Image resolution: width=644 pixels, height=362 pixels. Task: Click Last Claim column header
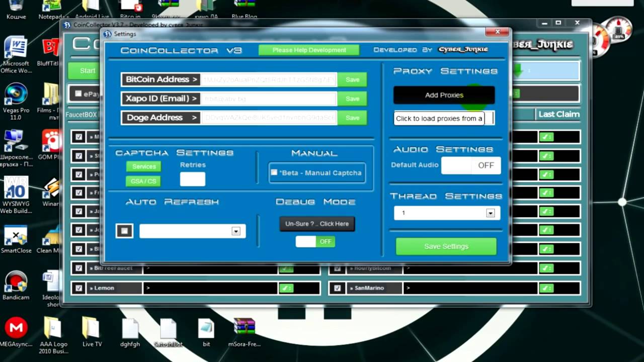[x=559, y=114]
